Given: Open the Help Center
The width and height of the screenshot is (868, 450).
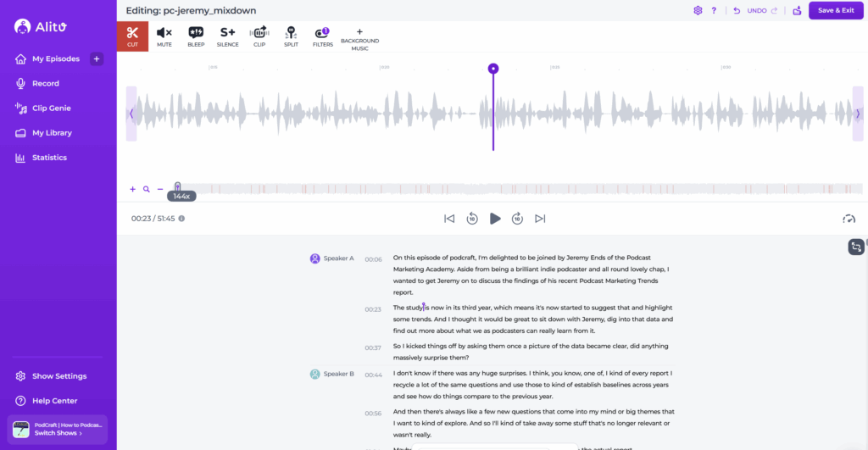Looking at the screenshot, I should (47, 401).
